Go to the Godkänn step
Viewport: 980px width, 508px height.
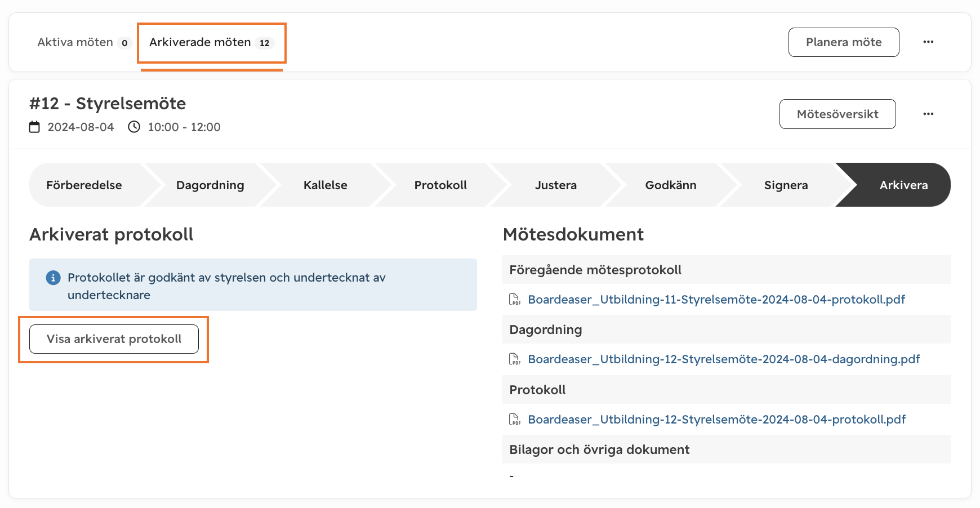tap(671, 185)
